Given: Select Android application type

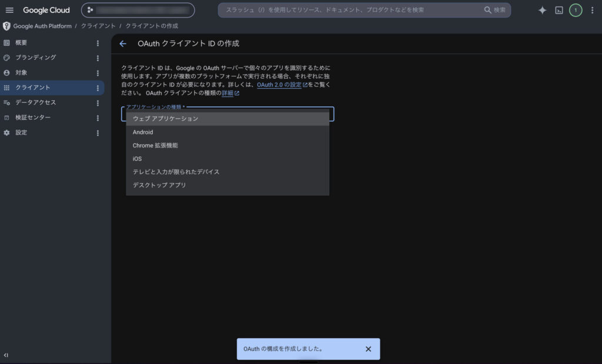Looking at the screenshot, I should [228, 132].
